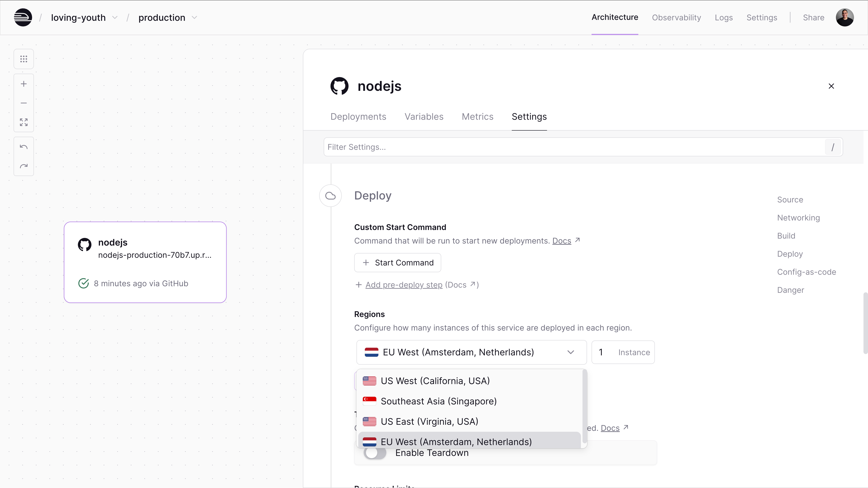Select Southeast Asia (Singapore) region
This screenshot has height=488, width=868.
click(470, 401)
